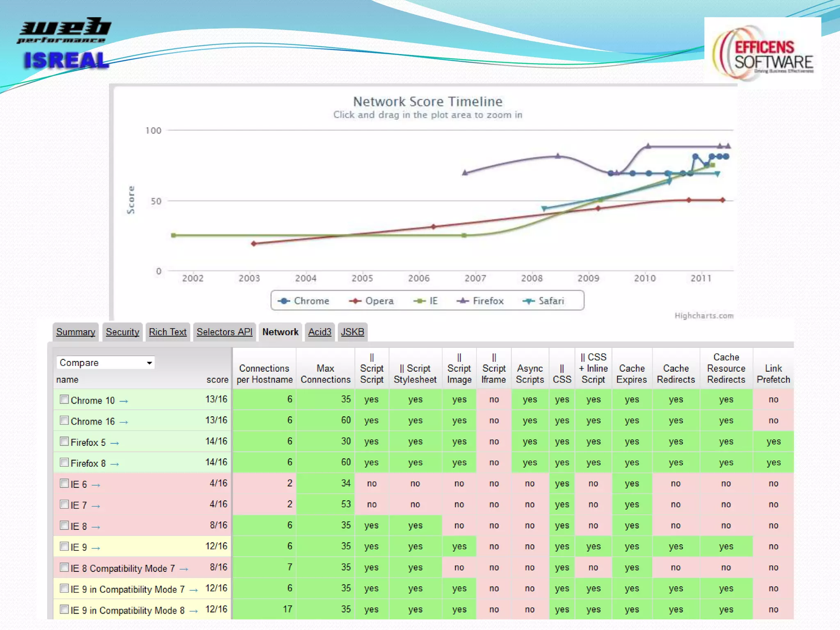Sort by the score column header
Screen dimensions: 840x630
pyautogui.click(x=217, y=380)
